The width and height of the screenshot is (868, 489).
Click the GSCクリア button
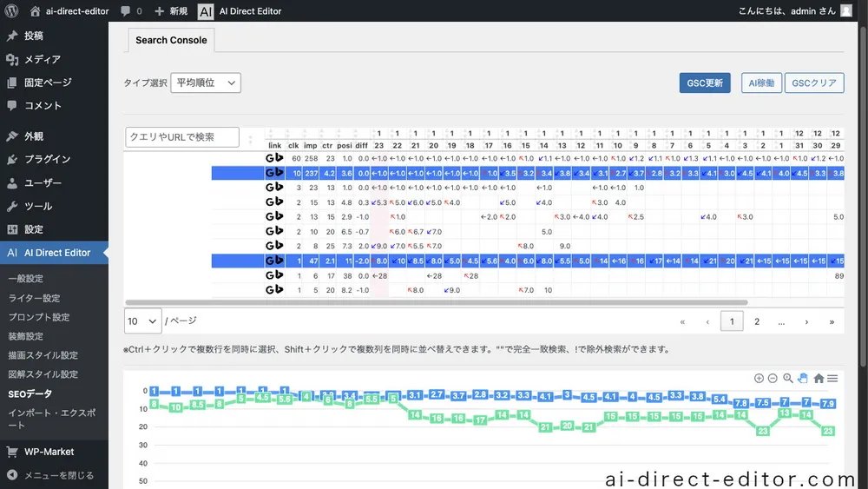814,83
